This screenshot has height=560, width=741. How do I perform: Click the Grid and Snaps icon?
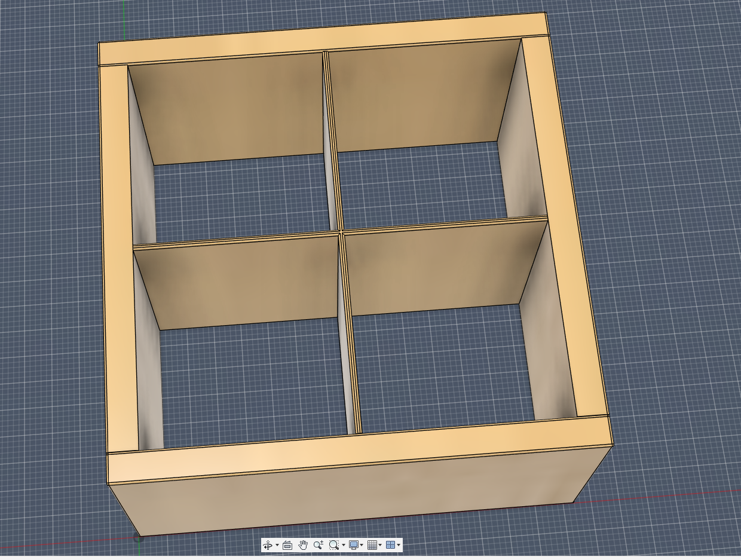(x=372, y=545)
